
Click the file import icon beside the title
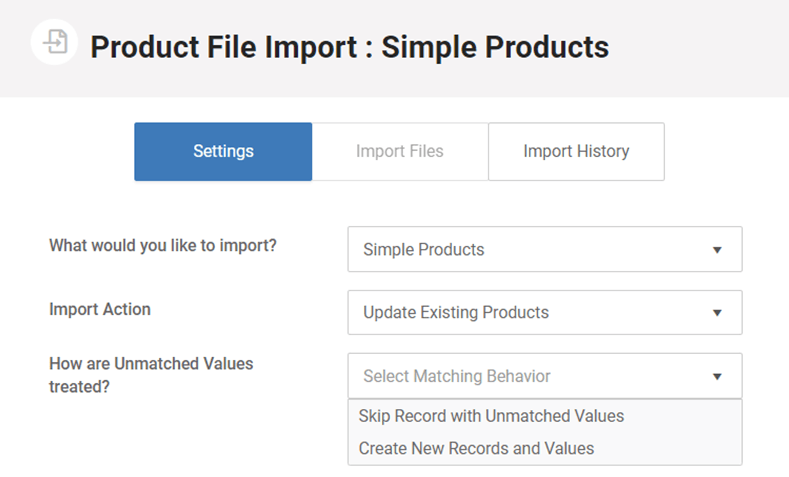[54, 42]
